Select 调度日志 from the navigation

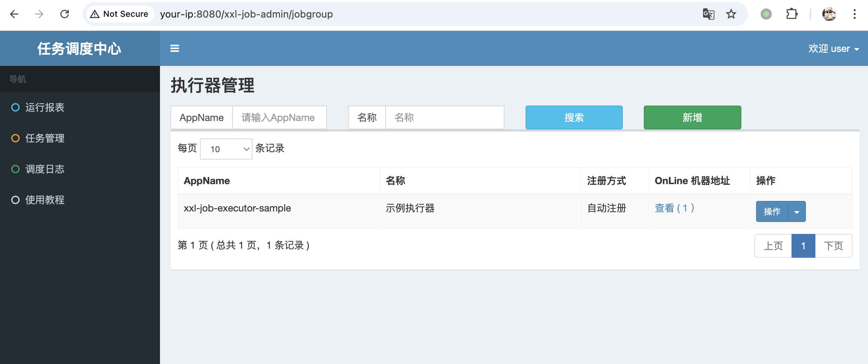click(45, 169)
